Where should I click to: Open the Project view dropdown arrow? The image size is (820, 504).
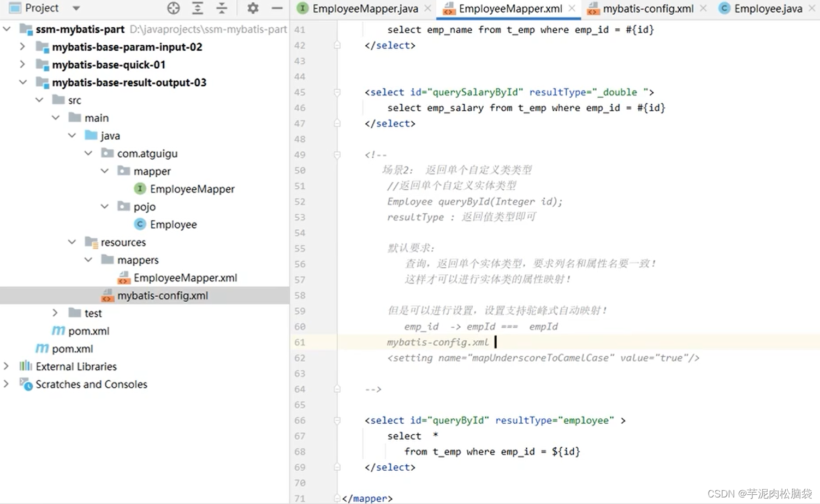coord(76,8)
